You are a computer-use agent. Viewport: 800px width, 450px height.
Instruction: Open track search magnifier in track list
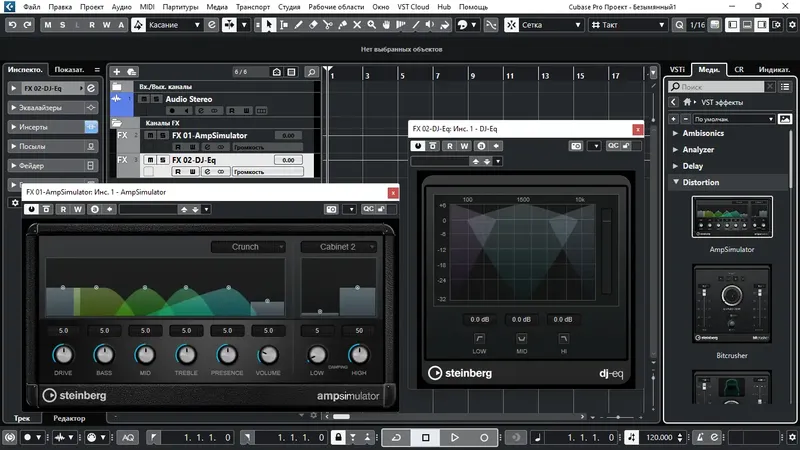[311, 72]
